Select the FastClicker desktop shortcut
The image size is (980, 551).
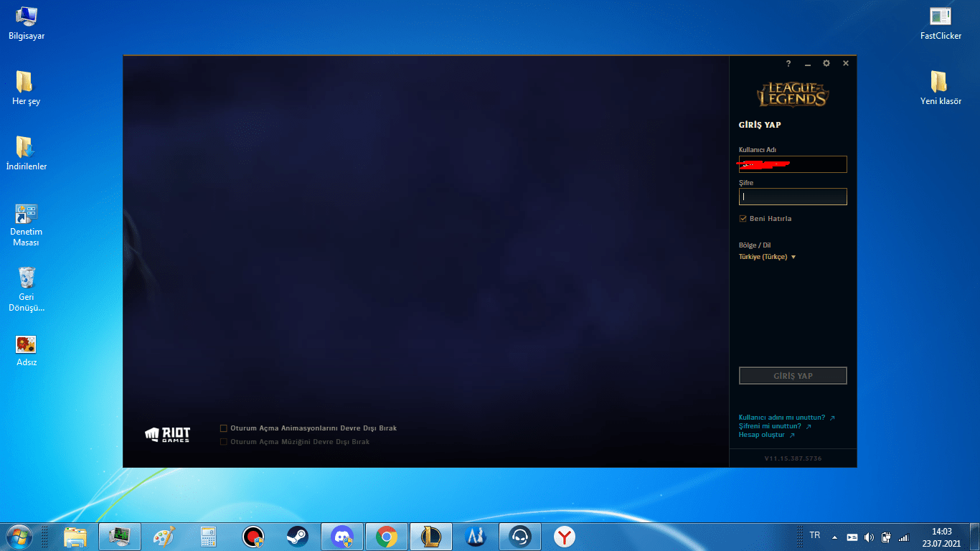pos(941,22)
